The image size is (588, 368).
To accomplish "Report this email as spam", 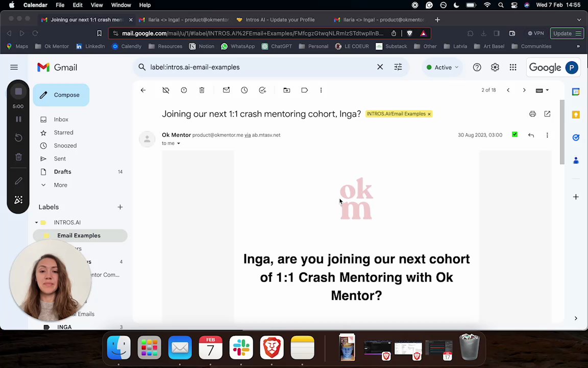I will (184, 90).
